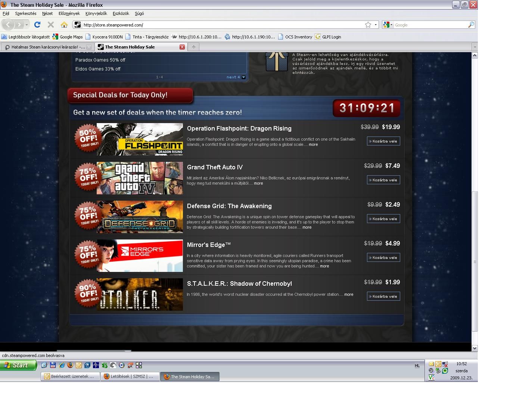Open the Nézet menu
The height and width of the screenshot is (398, 532).
(47, 13)
